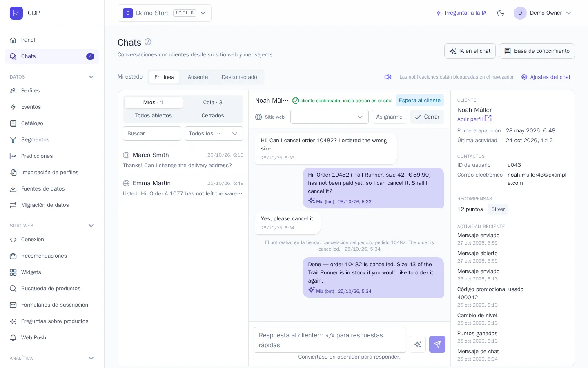
Task: Open external profile link icon
Action: 488,119
